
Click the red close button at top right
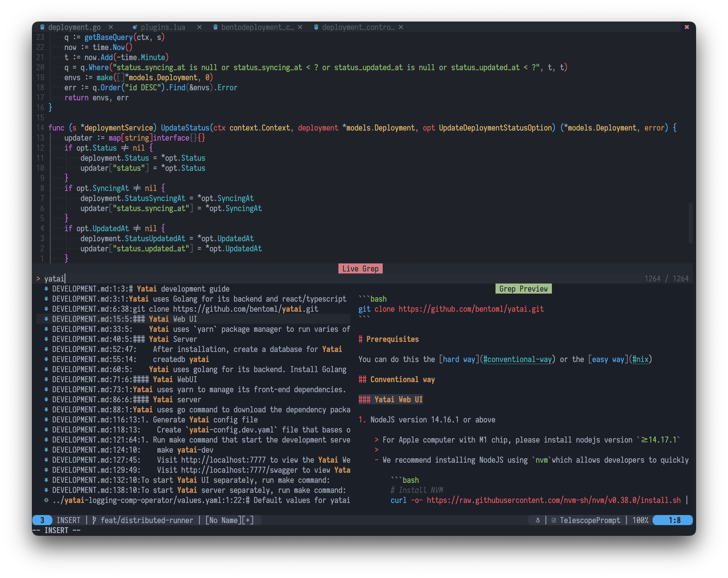click(687, 27)
